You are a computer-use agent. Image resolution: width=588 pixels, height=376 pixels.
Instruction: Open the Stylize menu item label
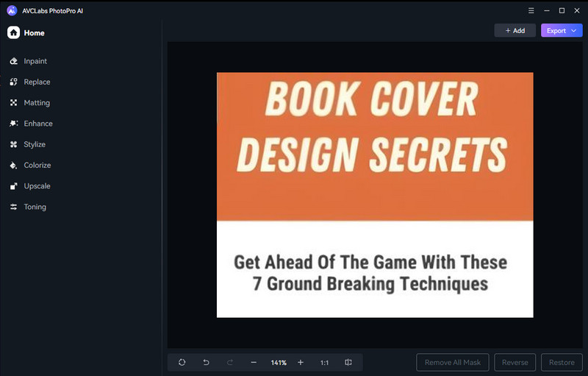(35, 144)
